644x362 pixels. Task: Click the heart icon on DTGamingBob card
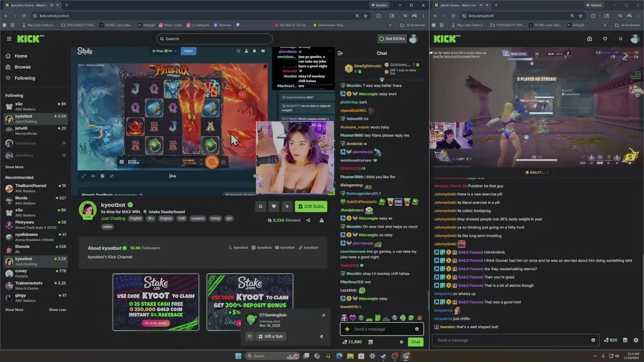tap(250, 336)
